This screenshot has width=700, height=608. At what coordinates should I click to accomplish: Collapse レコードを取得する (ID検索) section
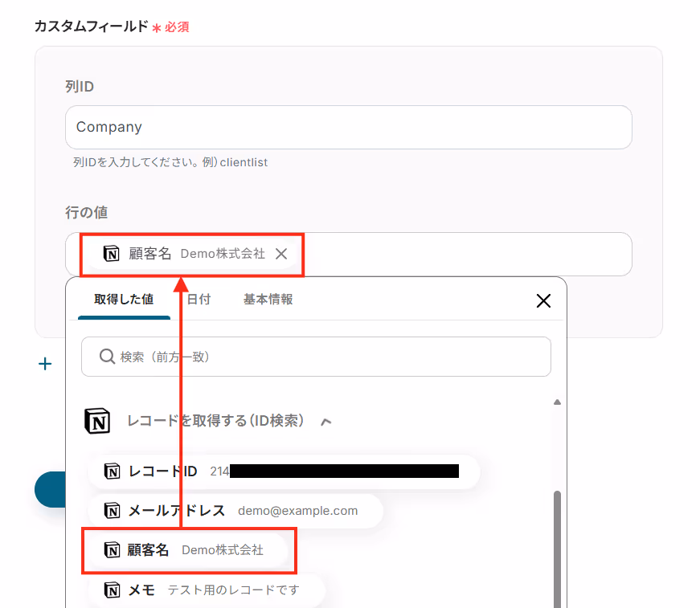pos(326,422)
